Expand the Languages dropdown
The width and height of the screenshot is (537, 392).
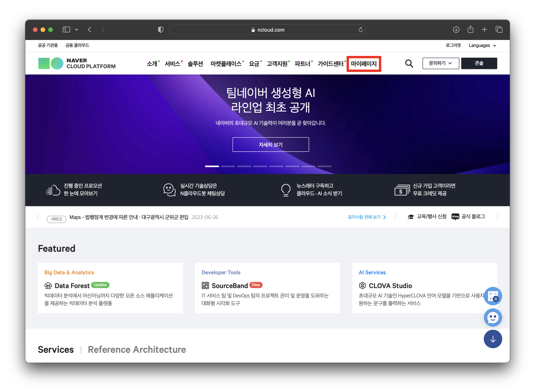(x=482, y=46)
